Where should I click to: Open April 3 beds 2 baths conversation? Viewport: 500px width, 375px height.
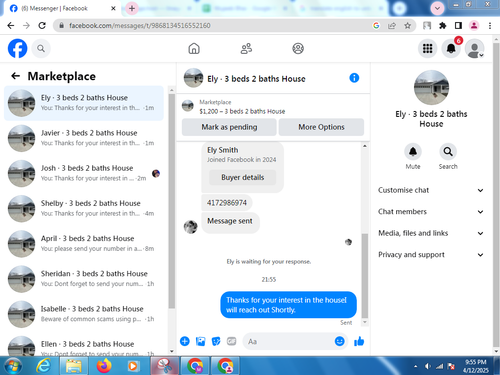click(84, 244)
